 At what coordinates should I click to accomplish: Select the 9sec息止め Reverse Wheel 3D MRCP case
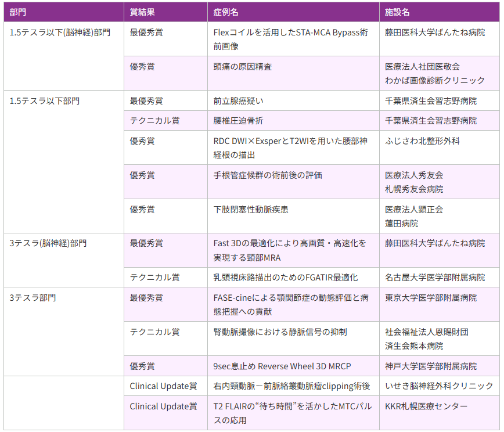pyautogui.click(x=282, y=366)
